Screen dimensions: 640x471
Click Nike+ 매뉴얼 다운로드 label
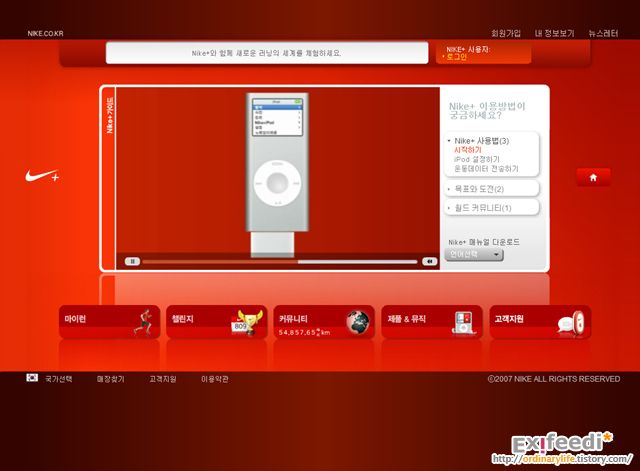pos(484,242)
